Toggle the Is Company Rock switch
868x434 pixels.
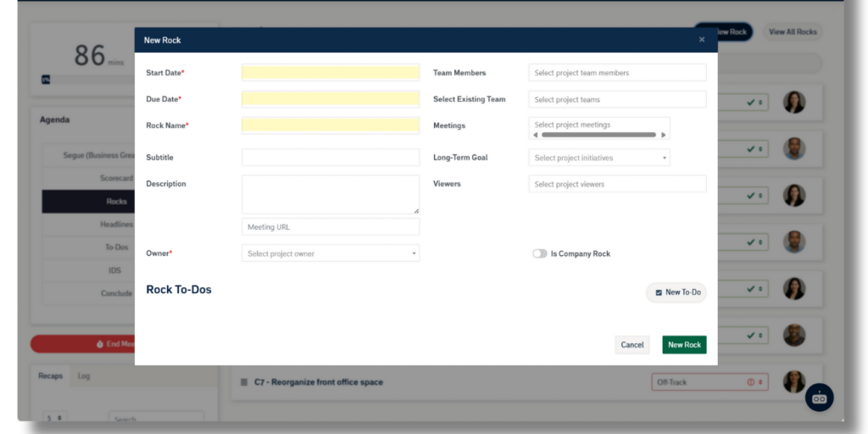pyautogui.click(x=540, y=253)
